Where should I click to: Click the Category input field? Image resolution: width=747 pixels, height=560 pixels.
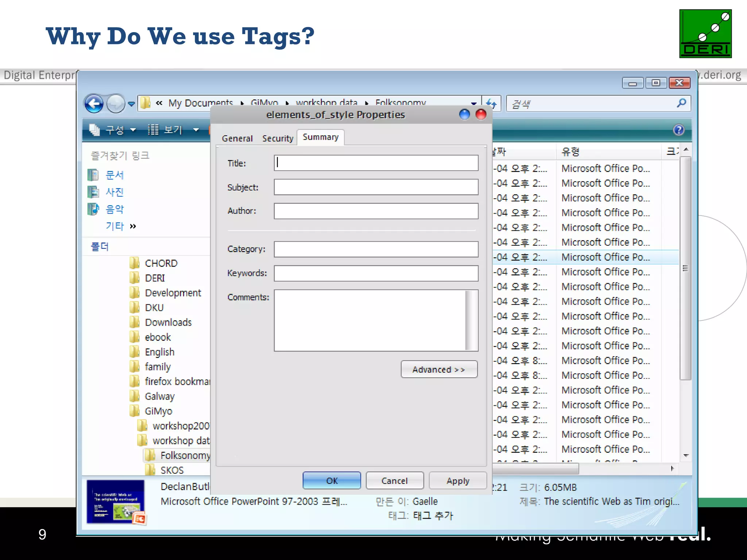point(376,249)
